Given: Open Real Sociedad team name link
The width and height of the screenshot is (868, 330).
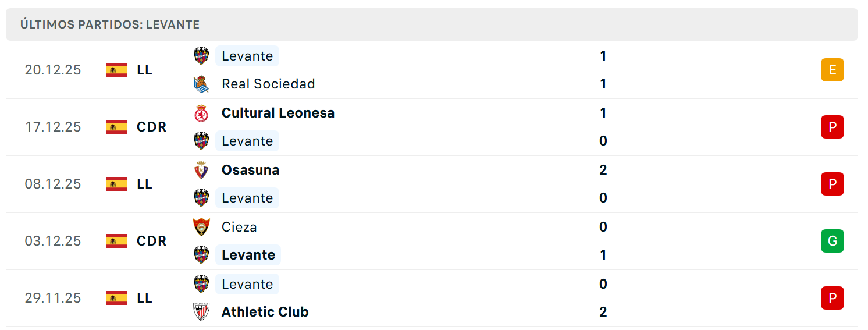Looking at the screenshot, I should (x=268, y=84).
